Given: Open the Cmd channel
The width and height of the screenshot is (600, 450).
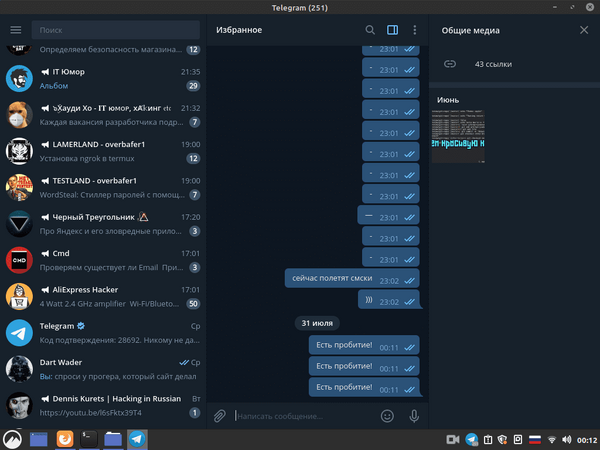Looking at the screenshot, I should tap(103, 260).
